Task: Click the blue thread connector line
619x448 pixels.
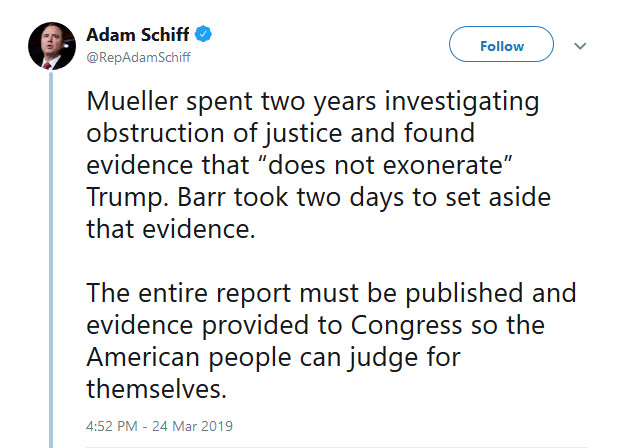Action: [51, 259]
